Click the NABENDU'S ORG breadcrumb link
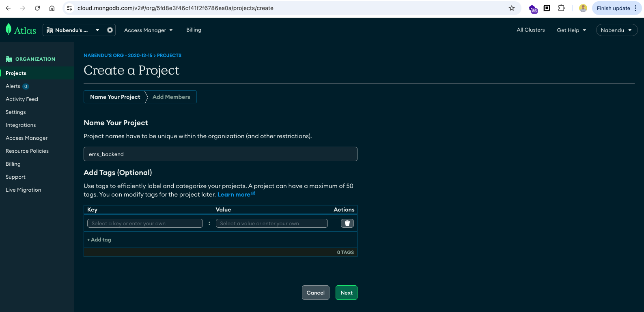 [x=118, y=56]
